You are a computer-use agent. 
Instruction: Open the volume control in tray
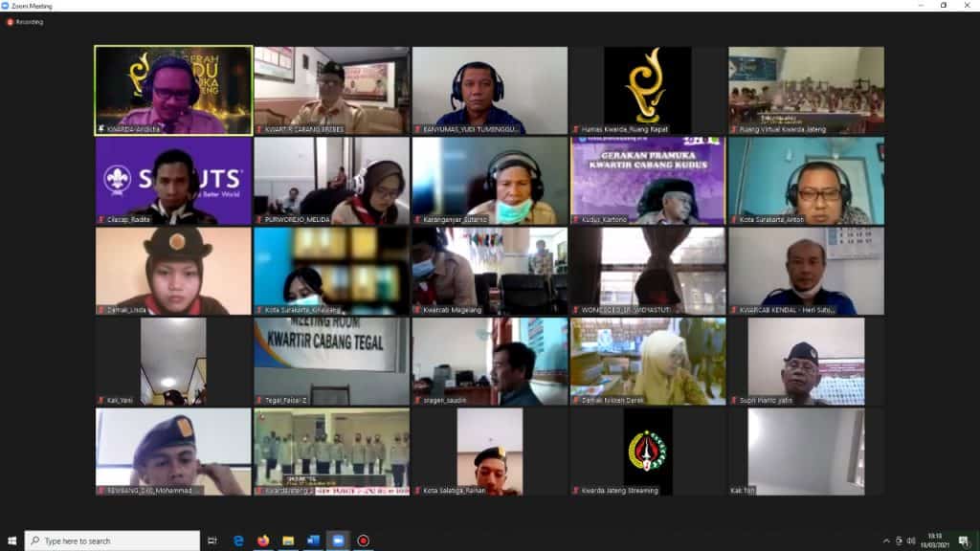click(911, 541)
